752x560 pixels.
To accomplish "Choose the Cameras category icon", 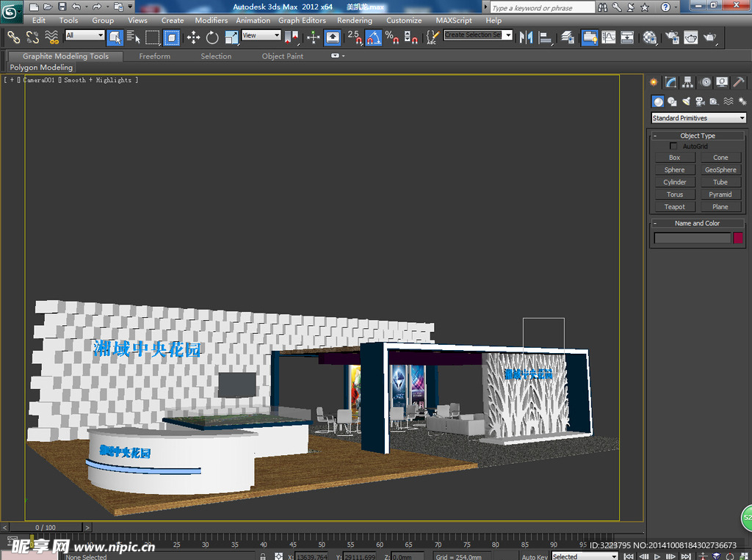I will tap(700, 101).
